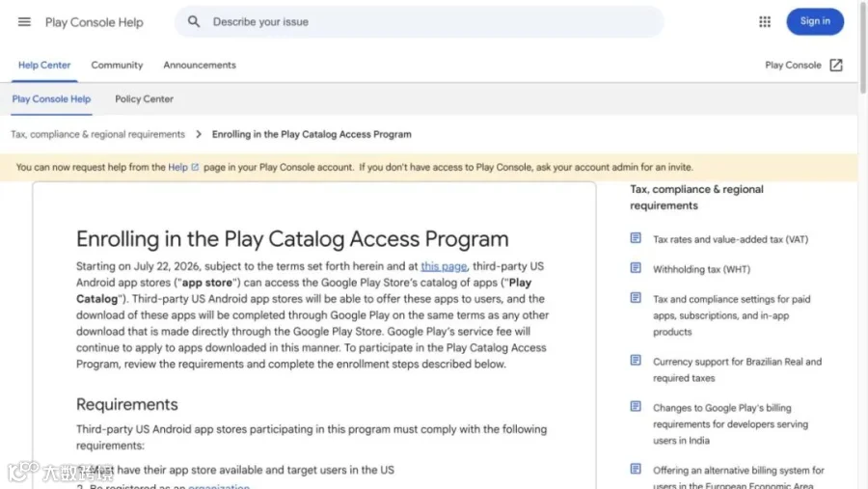Click the Enrolling in Play Catalog Access Program heading
Image resolution: width=868 pixels, height=489 pixels.
click(x=292, y=238)
